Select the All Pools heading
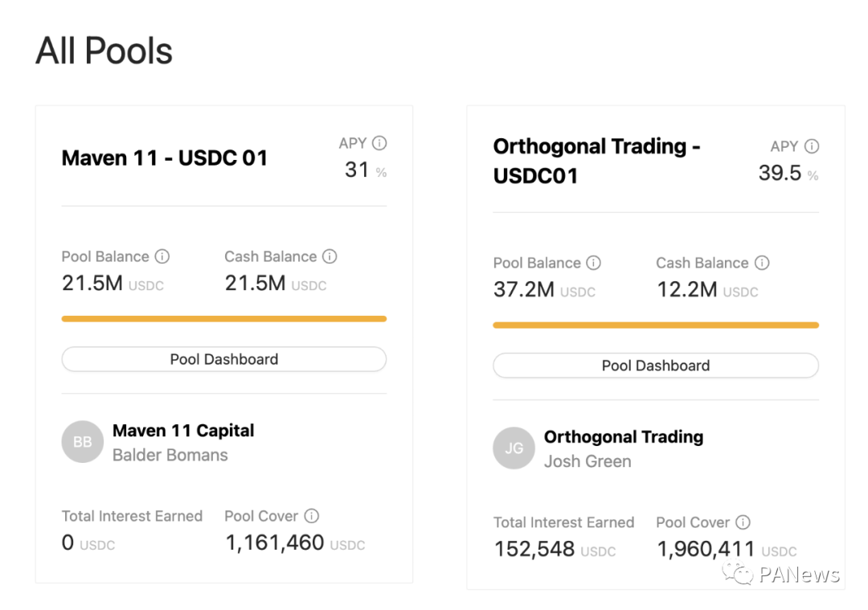 (103, 50)
